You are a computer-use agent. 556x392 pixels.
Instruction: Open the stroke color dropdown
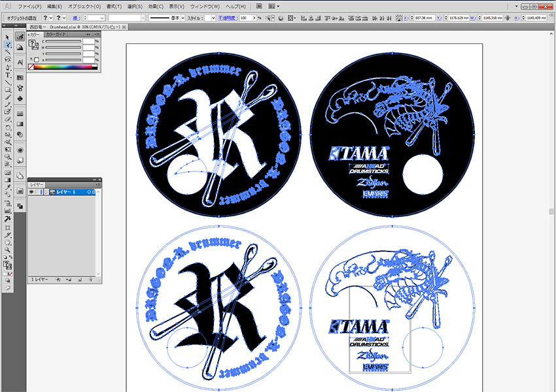coord(64,18)
